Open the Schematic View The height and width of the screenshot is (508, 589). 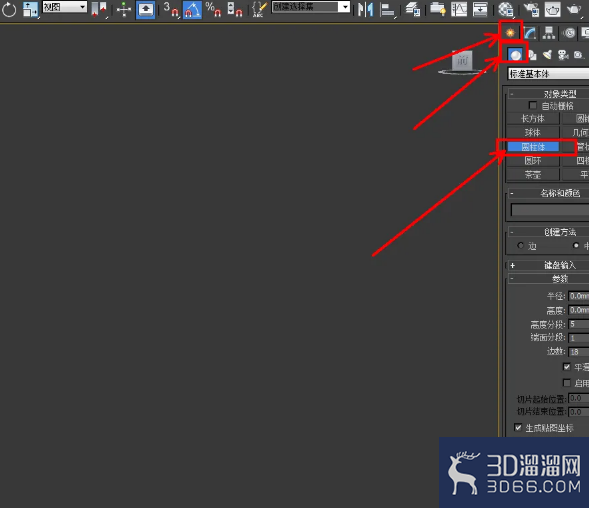pyautogui.click(x=480, y=9)
